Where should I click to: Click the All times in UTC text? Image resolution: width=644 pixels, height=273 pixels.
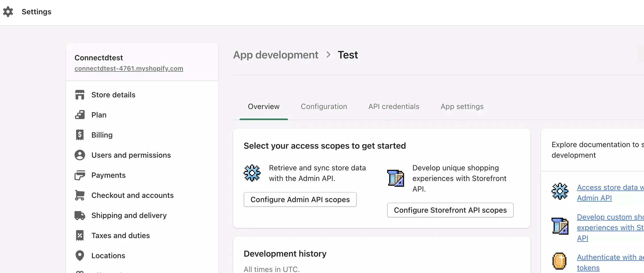(272, 269)
